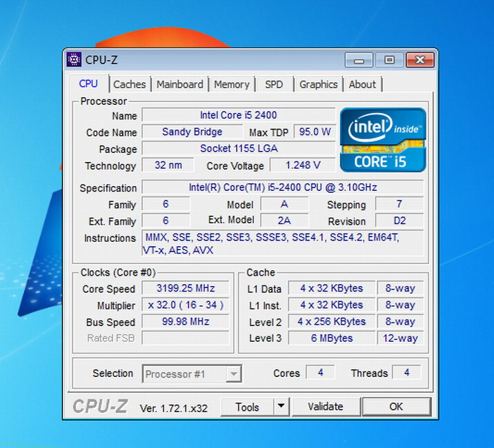Click the Max TDP value 95.0 W
The height and width of the screenshot is (448, 494).
pos(315,132)
